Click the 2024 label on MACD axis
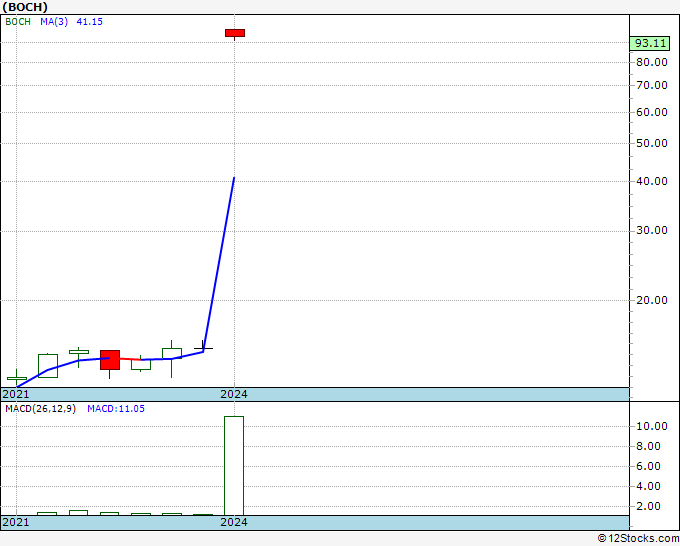 pos(234,522)
